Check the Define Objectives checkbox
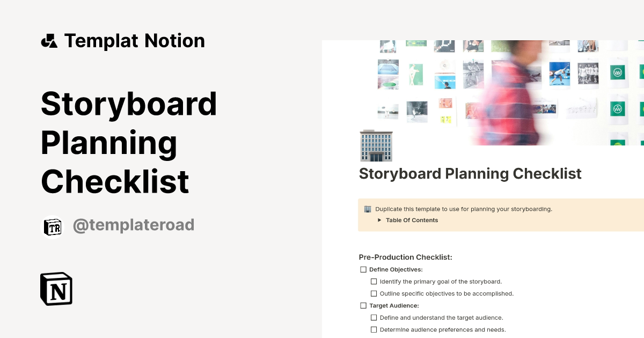 tap(363, 269)
